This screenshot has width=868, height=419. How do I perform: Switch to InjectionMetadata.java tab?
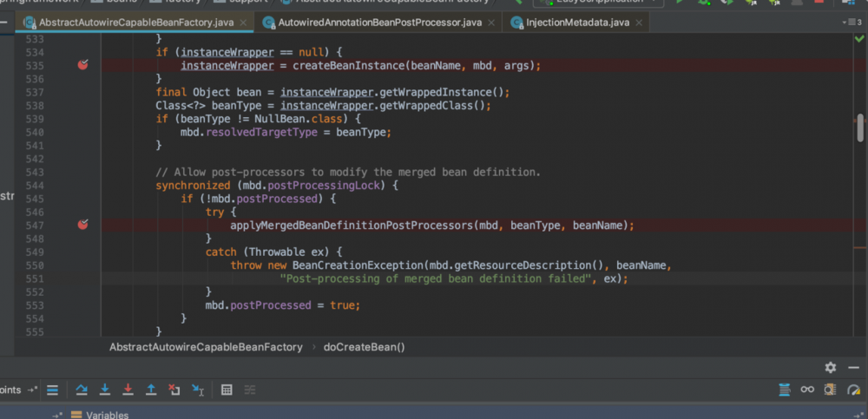pos(576,22)
